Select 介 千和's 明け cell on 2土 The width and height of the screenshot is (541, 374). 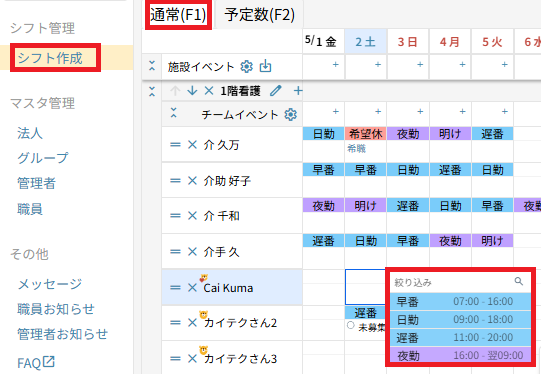[366, 205]
